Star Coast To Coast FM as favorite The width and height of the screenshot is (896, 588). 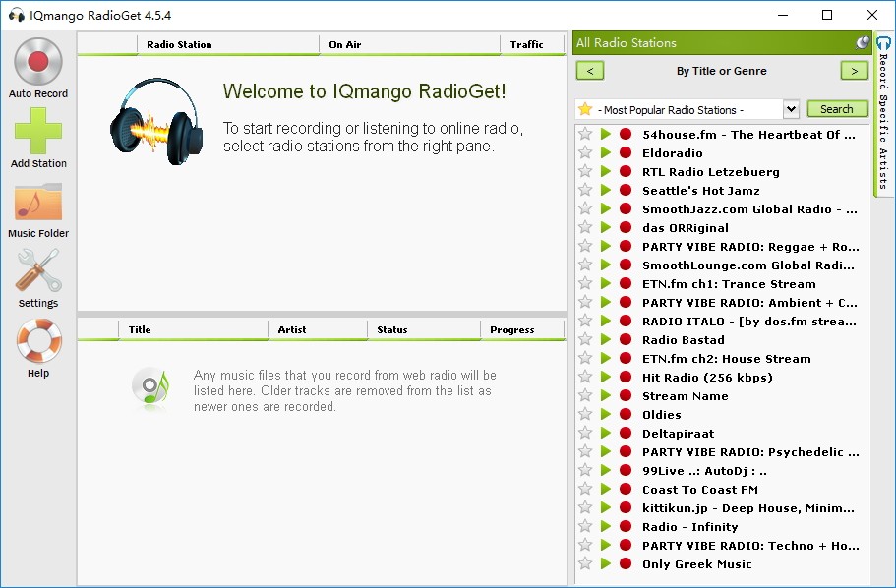point(585,490)
